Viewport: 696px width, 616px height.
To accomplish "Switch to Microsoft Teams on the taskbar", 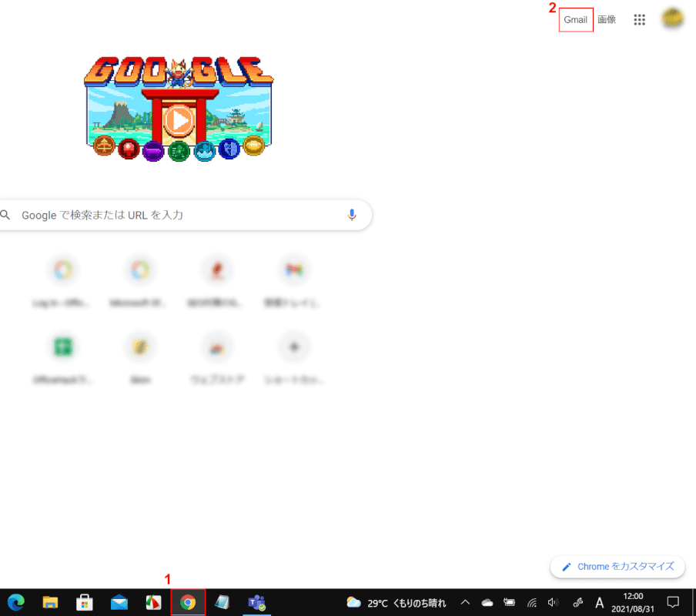I will pos(256,602).
